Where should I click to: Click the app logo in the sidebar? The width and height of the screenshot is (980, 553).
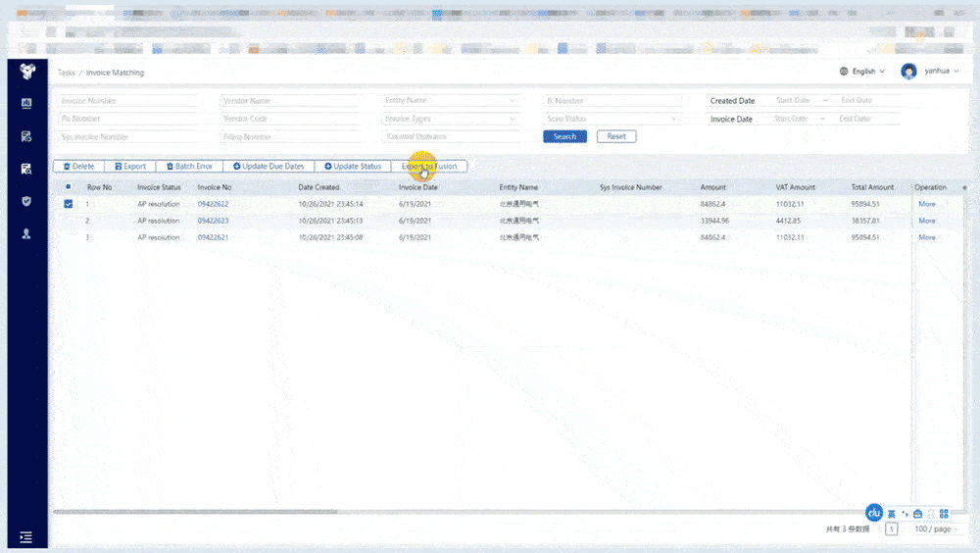26,72
